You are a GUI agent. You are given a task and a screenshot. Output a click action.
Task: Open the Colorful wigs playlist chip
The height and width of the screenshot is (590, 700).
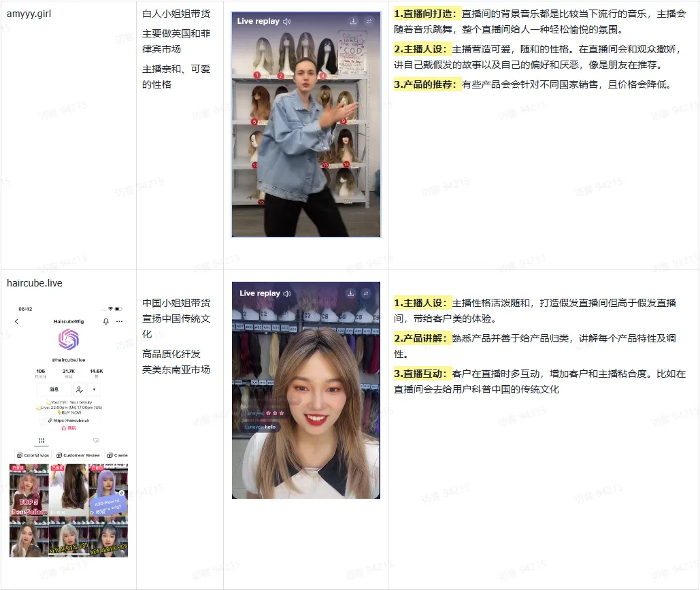33,455
